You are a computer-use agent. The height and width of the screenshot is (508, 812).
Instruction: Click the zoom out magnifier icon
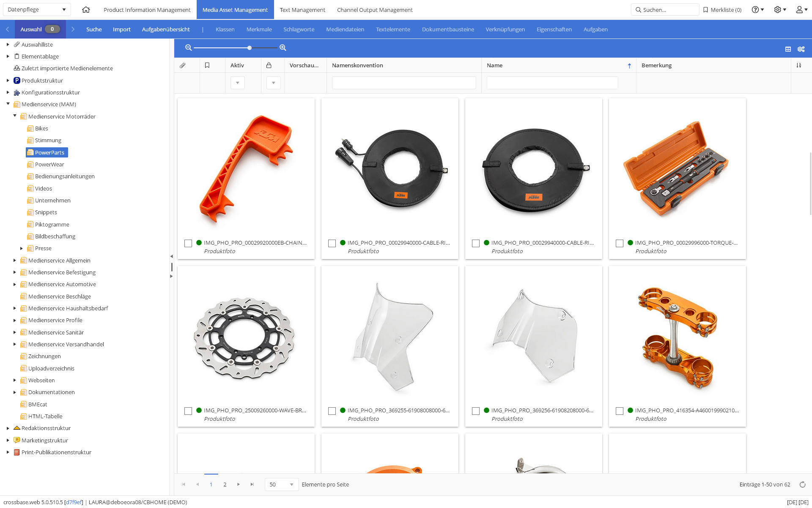(189, 48)
